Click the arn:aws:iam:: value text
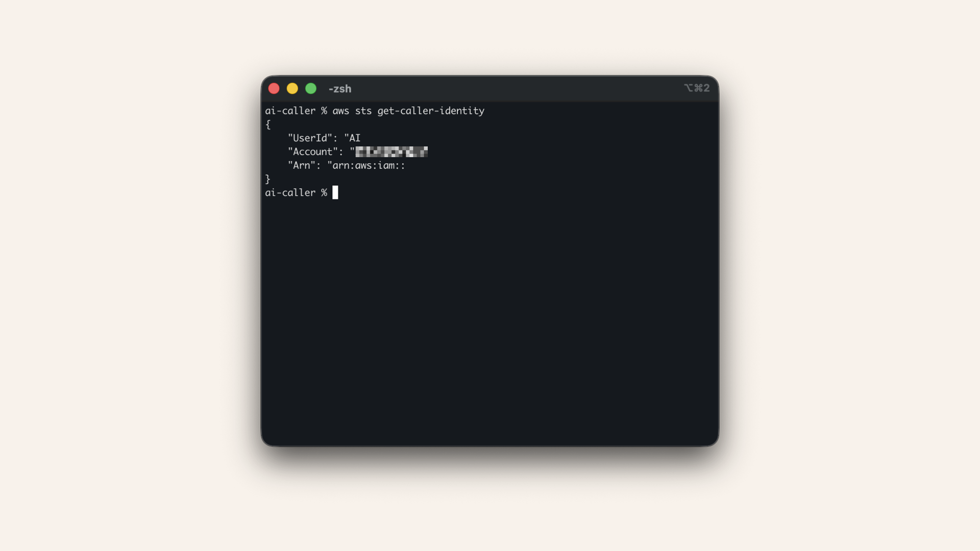980x551 pixels. point(369,165)
